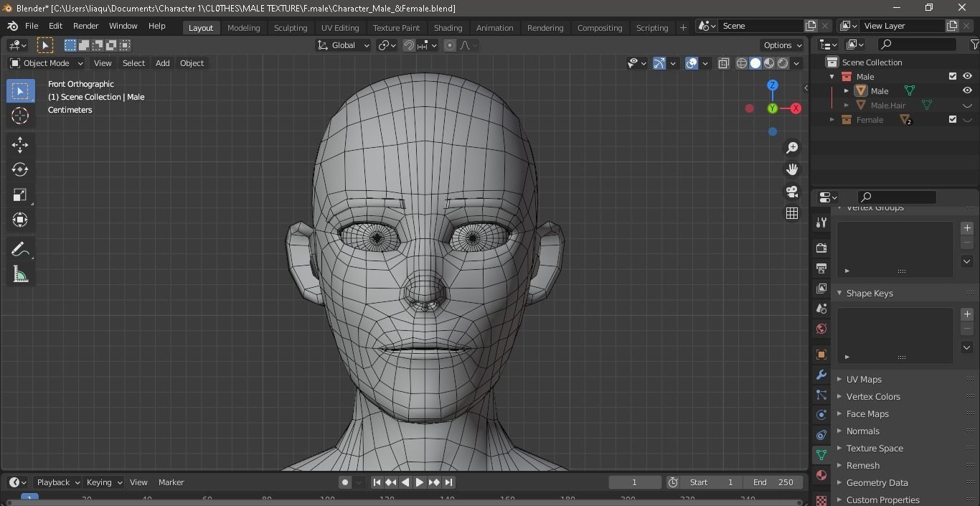Image resolution: width=980 pixels, height=506 pixels.
Task: Open View Layer properties tab
Action: (821, 288)
